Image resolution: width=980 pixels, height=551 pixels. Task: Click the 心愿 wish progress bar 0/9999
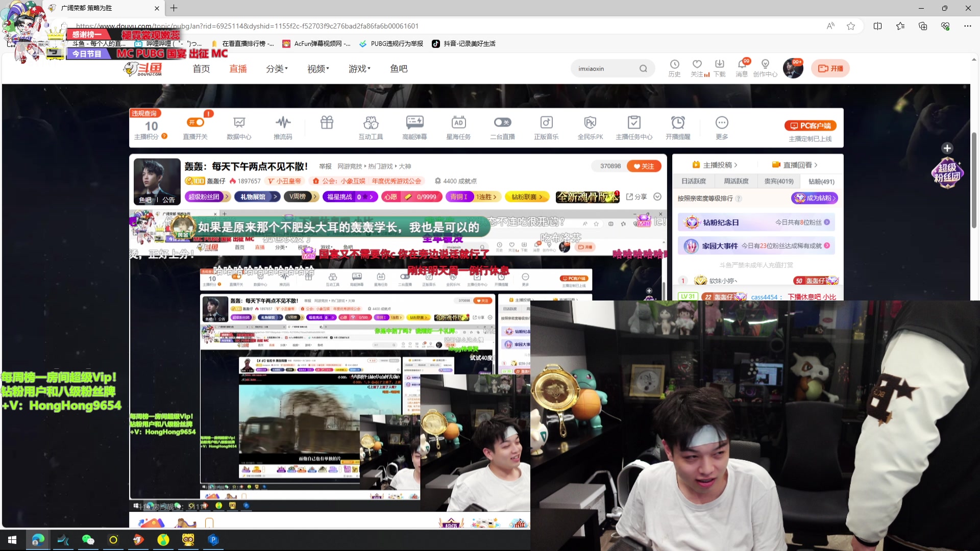click(x=411, y=196)
